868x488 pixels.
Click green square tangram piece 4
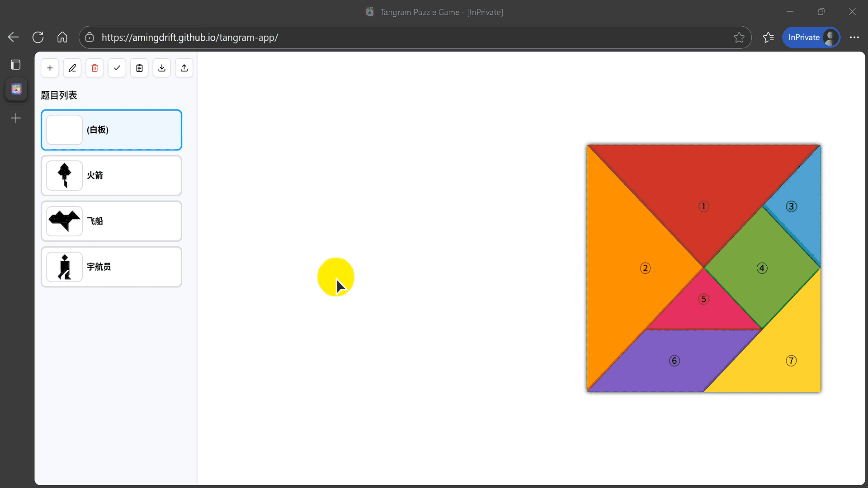click(762, 268)
